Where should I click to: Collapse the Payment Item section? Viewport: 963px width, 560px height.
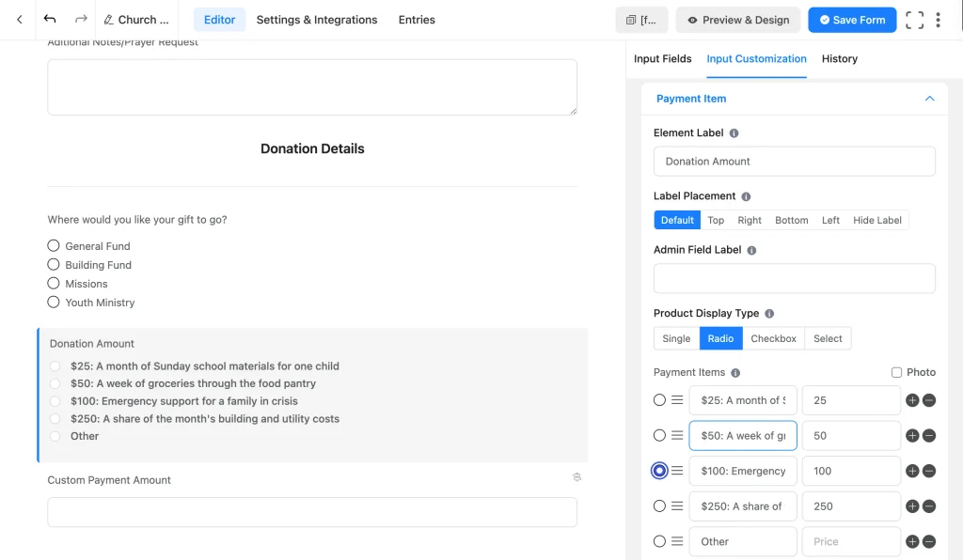[x=930, y=99]
